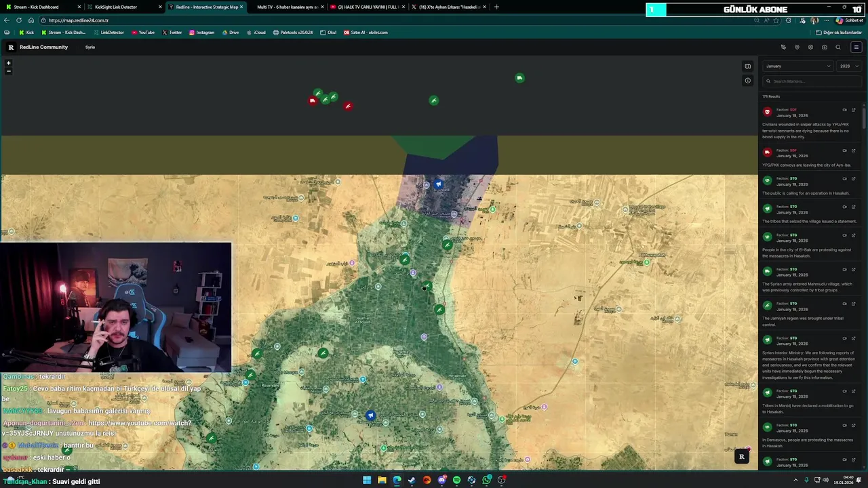
Task: Open the Windows Start menu
Action: tap(367, 481)
